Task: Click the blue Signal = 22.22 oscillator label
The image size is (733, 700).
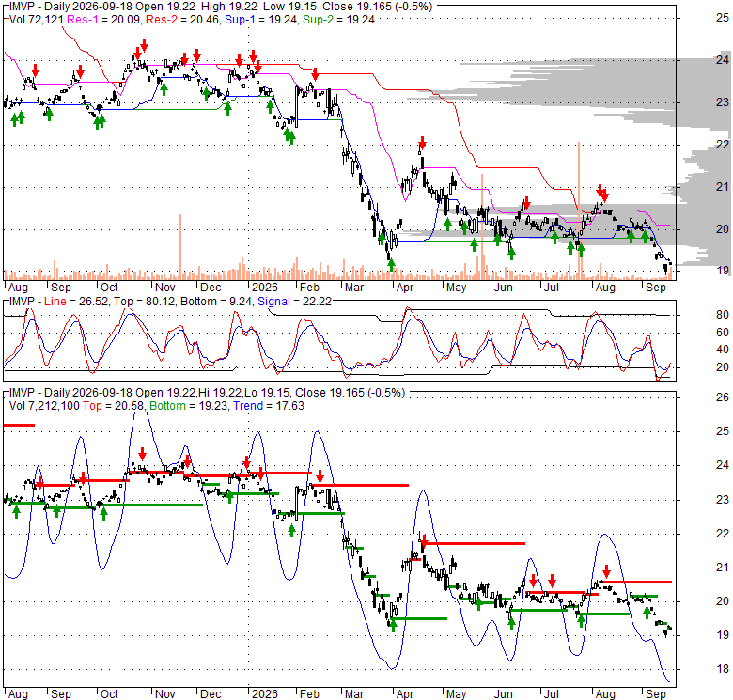Action: point(294,302)
